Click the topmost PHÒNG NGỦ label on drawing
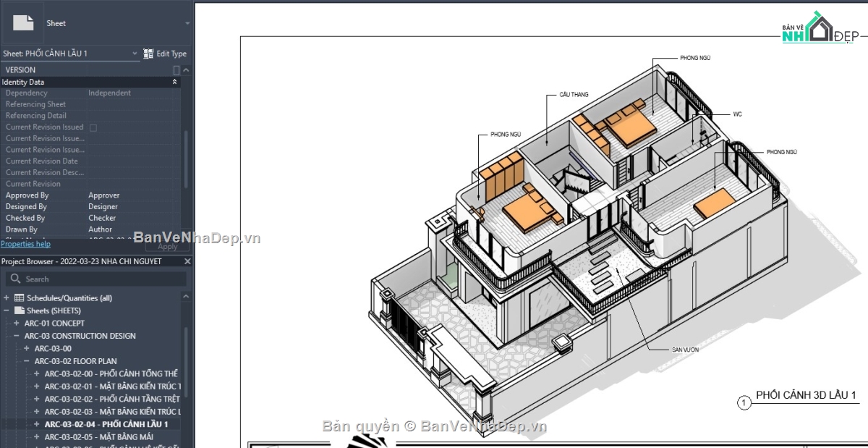868x448 pixels. [695, 57]
